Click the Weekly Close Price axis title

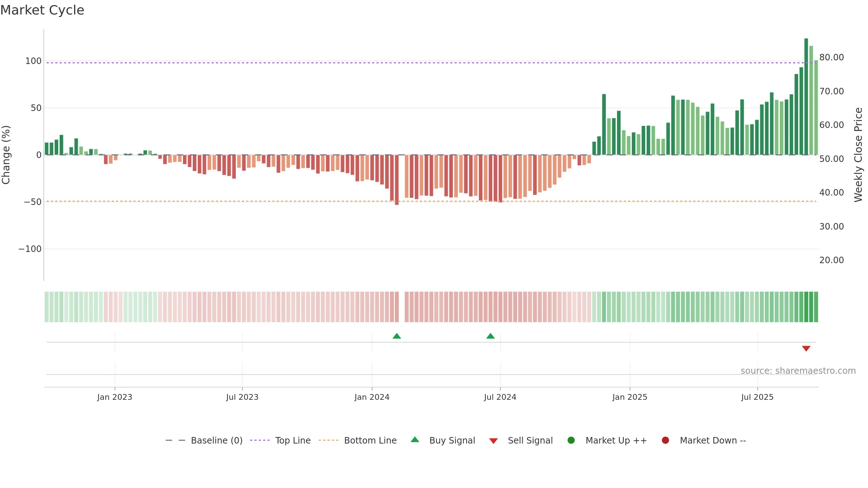(x=858, y=155)
